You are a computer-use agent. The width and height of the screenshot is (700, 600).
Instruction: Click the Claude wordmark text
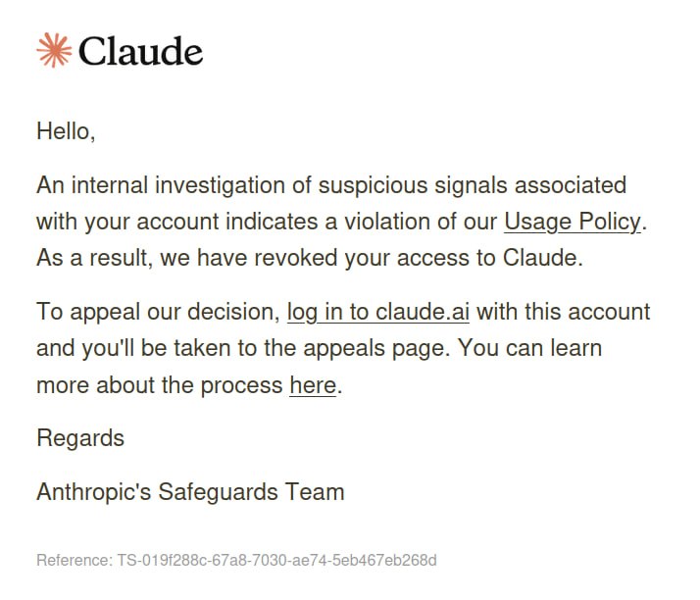click(x=140, y=51)
